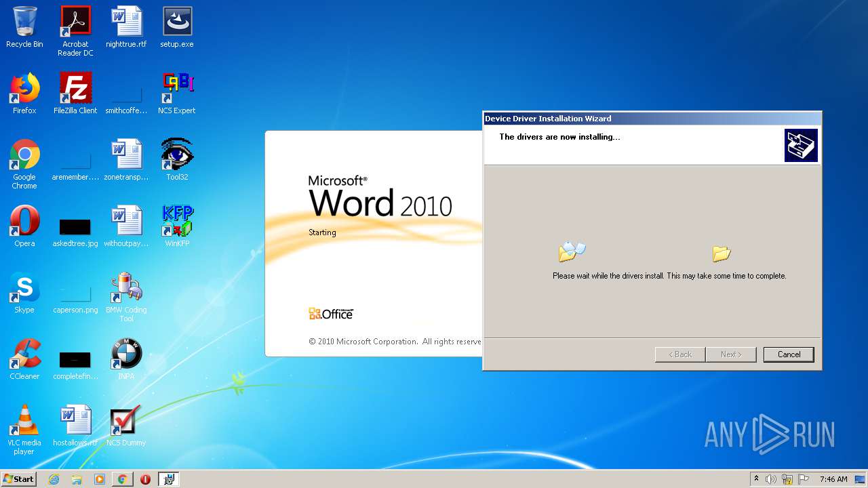
Task: Click the 7:46 AM taskbar clock
Action: pos(833,479)
